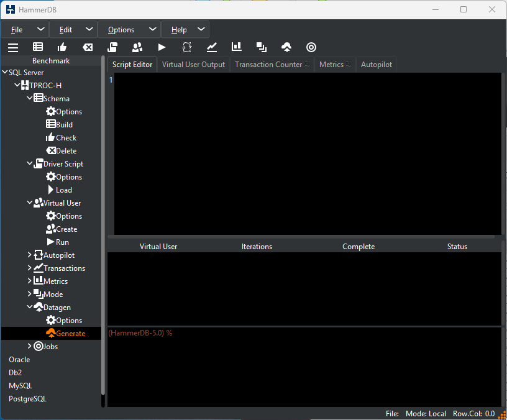507x420 pixels.
Task: Click the Iterations column header
Action: (257, 247)
